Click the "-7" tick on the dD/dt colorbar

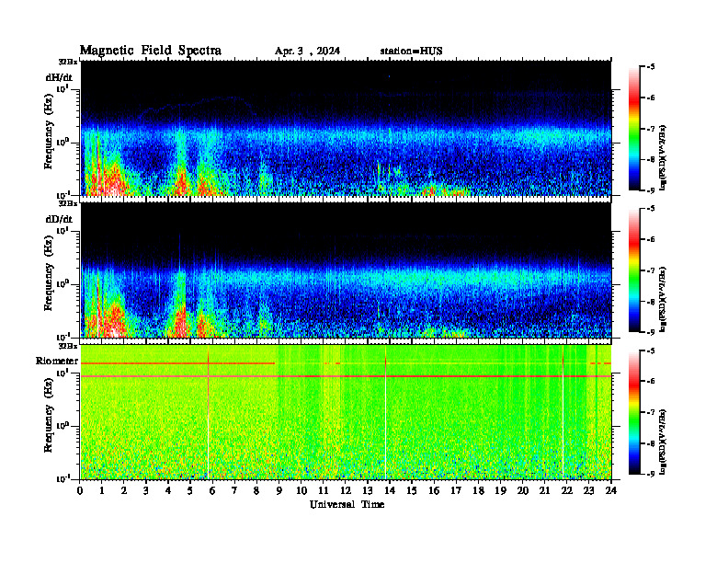pyautogui.click(x=650, y=270)
